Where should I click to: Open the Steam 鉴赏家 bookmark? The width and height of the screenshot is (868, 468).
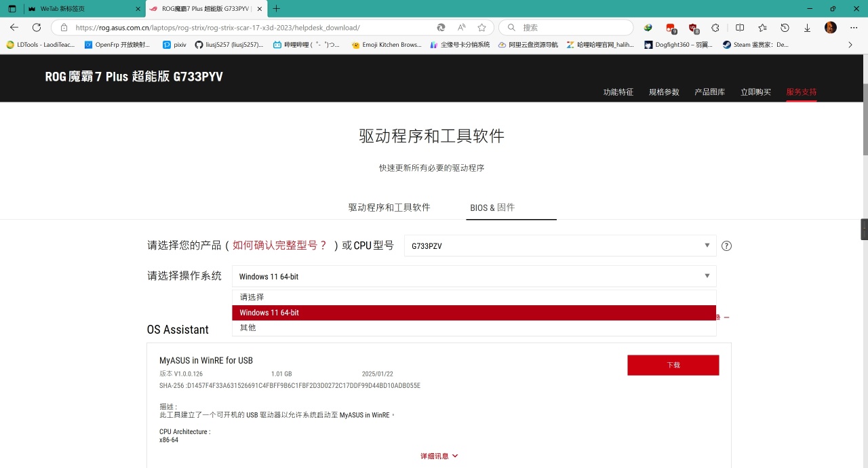pos(756,45)
